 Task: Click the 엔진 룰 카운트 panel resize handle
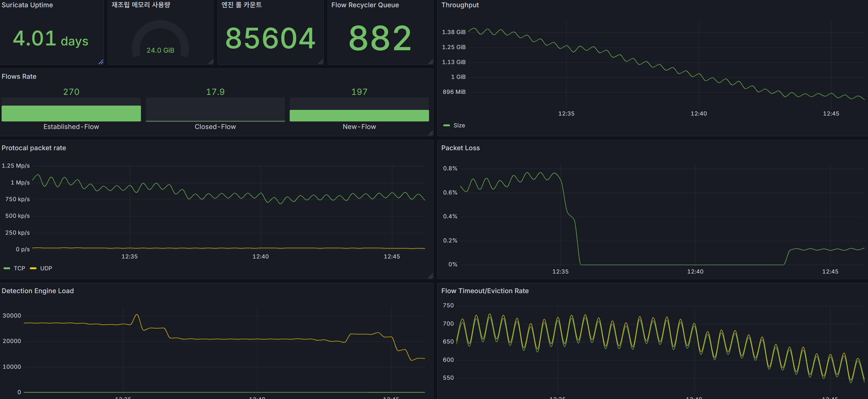pos(321,62)
